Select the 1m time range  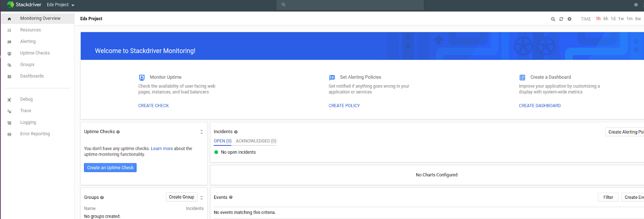click(630, 19)
